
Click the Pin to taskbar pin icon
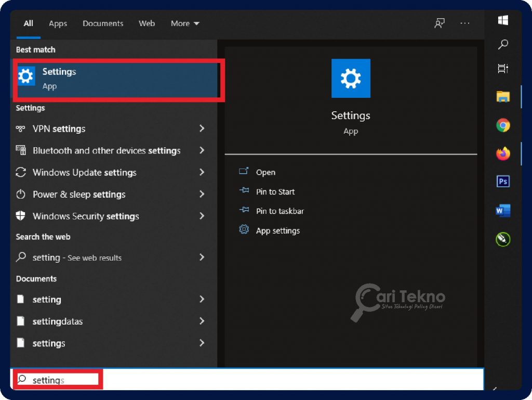pos(244,210)
